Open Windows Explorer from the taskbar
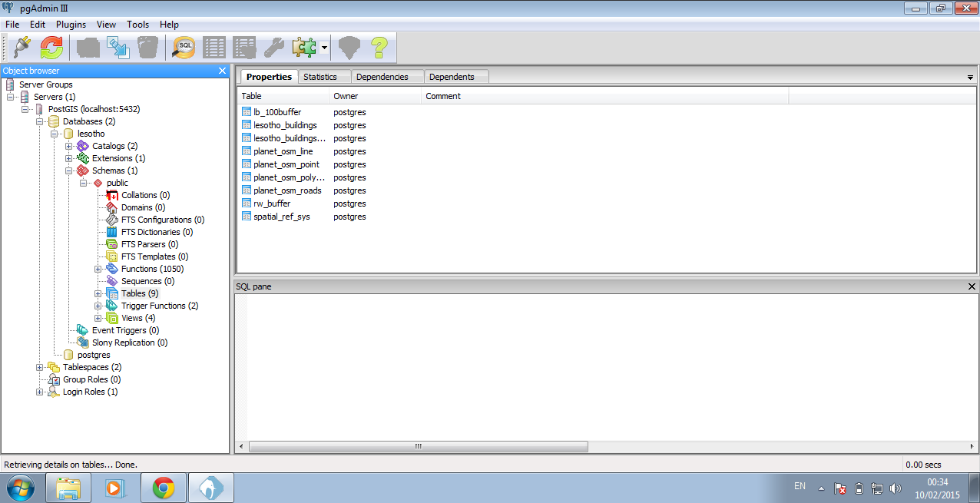The height and width of the screenshot is (503, 980). 68,488
